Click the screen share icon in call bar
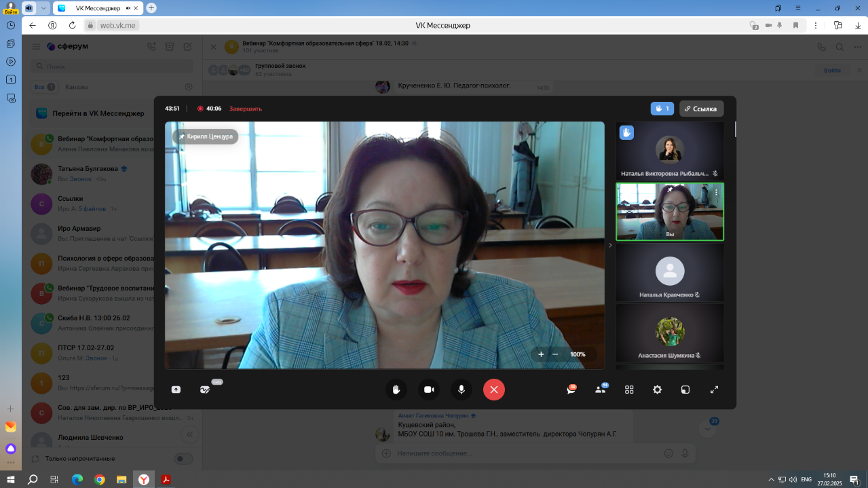 coord(176,390)
